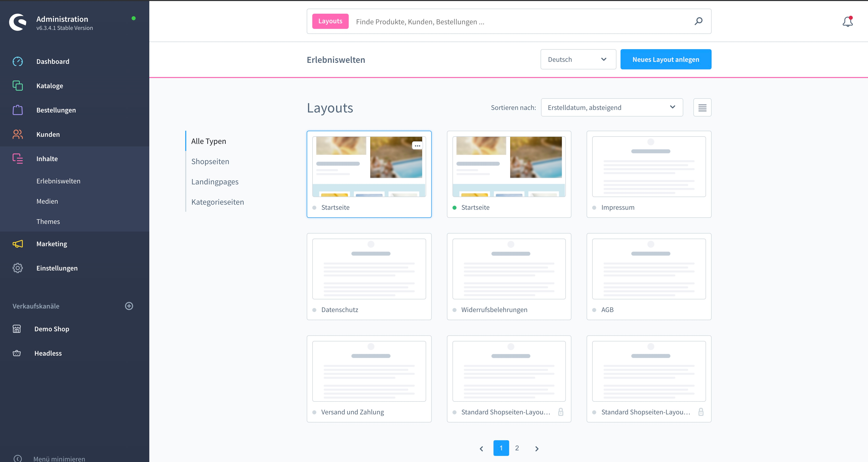Image resolution: width=868 pixels, height=462 pixels.
Task: Click the Headless basket icon
Action: [17, 353]
